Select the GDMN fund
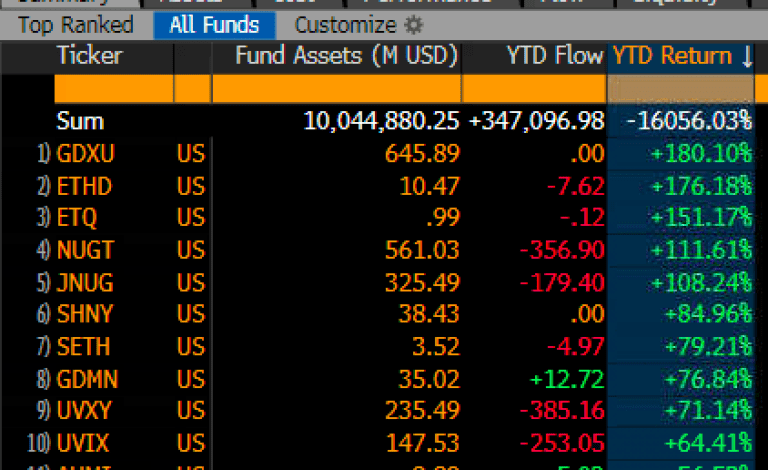Screen dimensions: 768x470 coord(88,380)
